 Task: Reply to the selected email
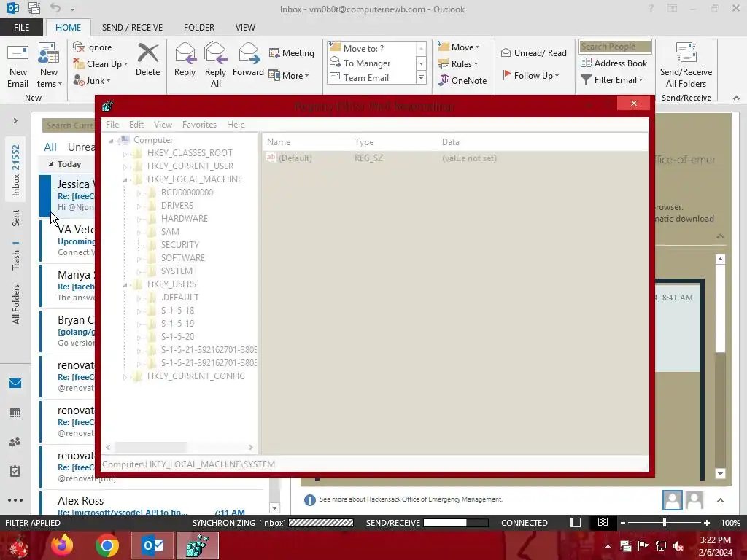click(185, 60)
